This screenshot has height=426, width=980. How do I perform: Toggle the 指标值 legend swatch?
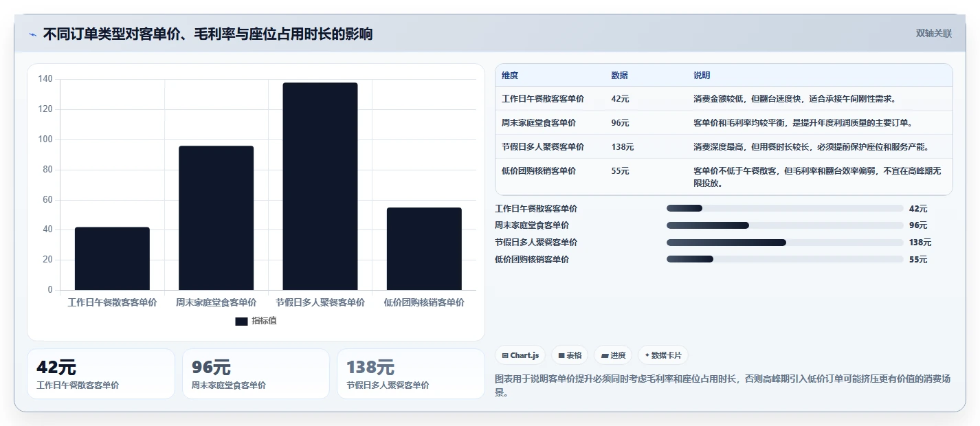(x=241, y=321)
